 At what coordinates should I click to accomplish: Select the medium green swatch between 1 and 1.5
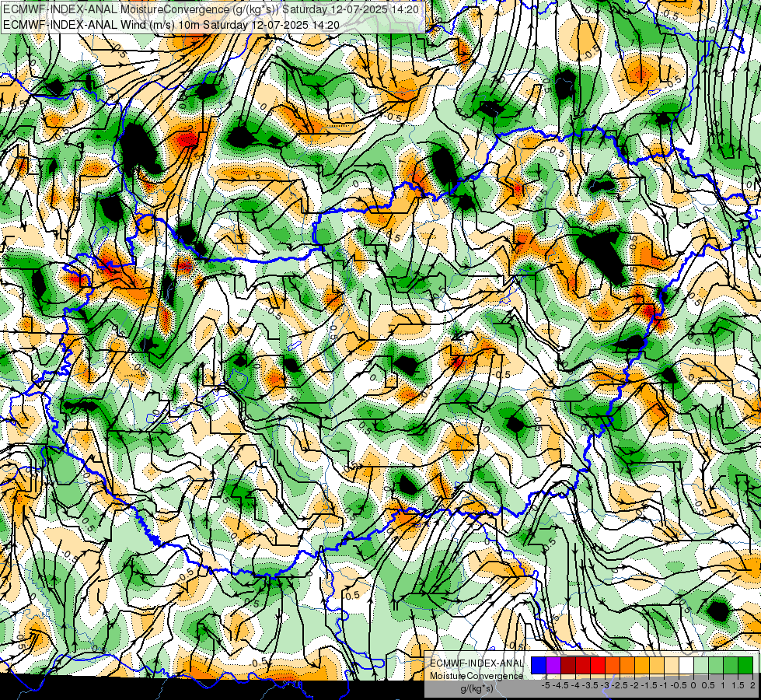pos(730,665)
